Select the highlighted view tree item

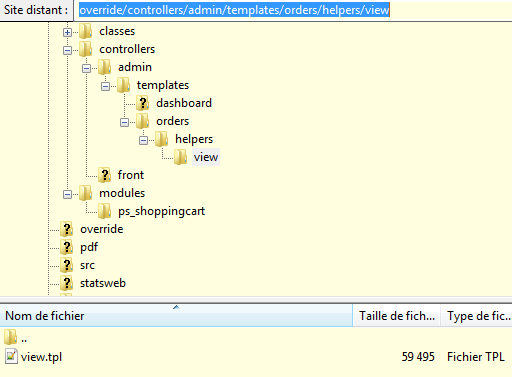(206, 157)
